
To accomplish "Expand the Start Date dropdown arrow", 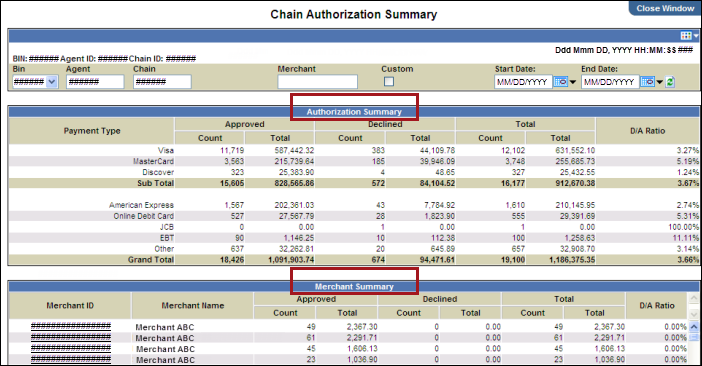I will (573, 82).
